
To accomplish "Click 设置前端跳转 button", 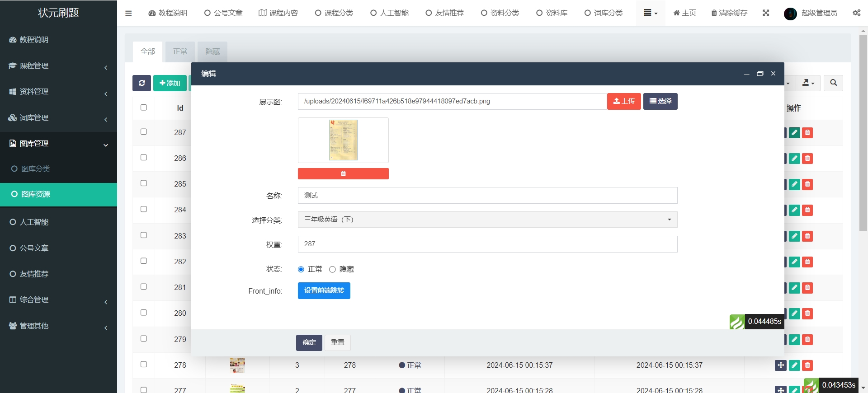I will [324, 291].
